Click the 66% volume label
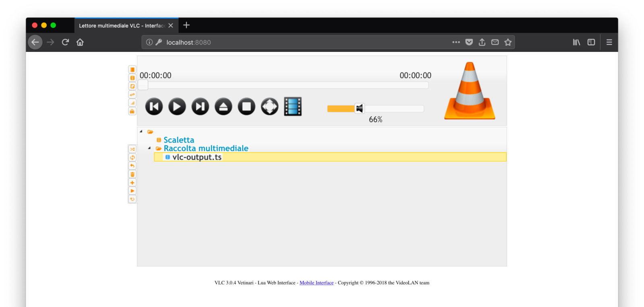This screenshot has width=644, height=307. (376, 120)
